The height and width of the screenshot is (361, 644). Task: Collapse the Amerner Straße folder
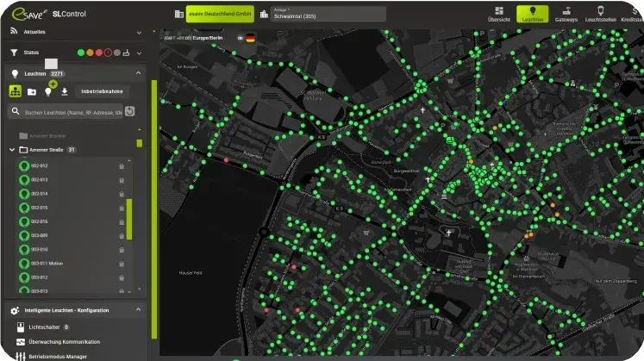pos(12,150)
